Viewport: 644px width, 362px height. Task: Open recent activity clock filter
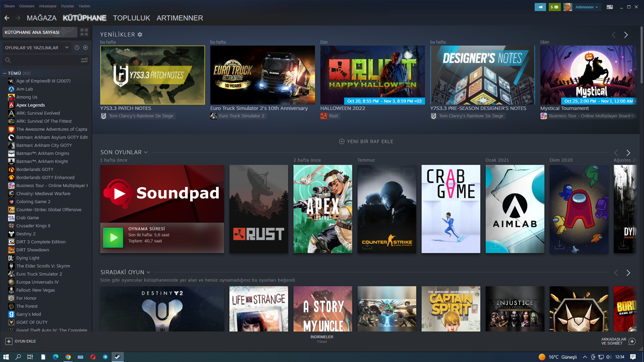pos(77,48)
